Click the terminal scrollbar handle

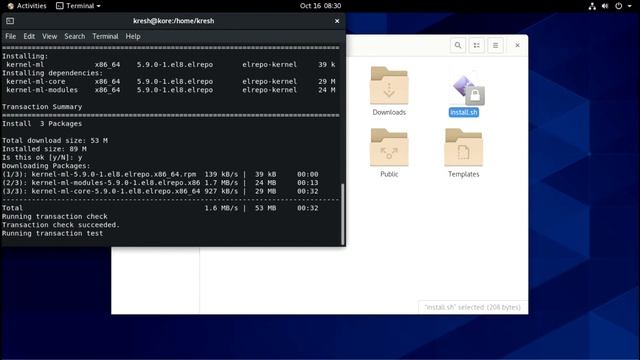click(x=342, y=214)
